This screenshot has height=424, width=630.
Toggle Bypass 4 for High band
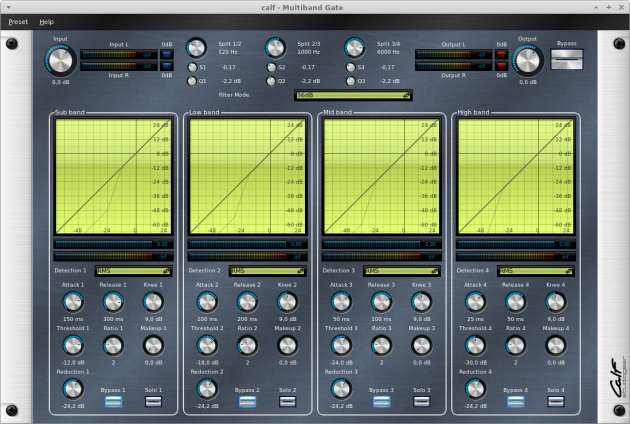[516, 401]
